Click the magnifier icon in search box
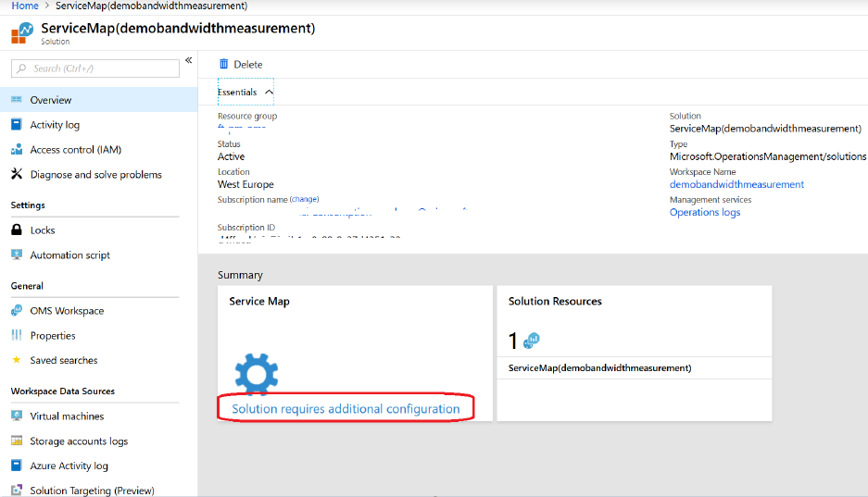 click(21, 68)
